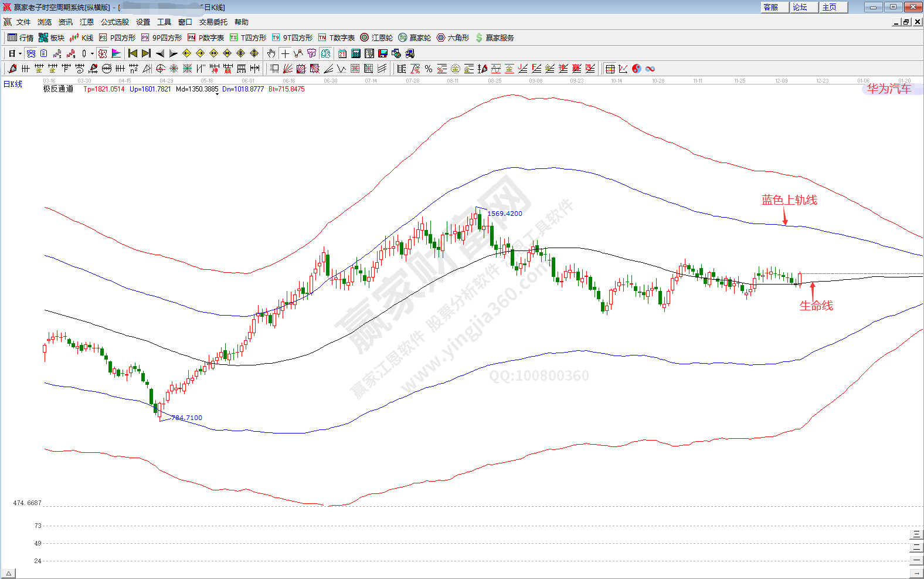
Task: Click the percent sign tool icon
Action: click(429, 69)
